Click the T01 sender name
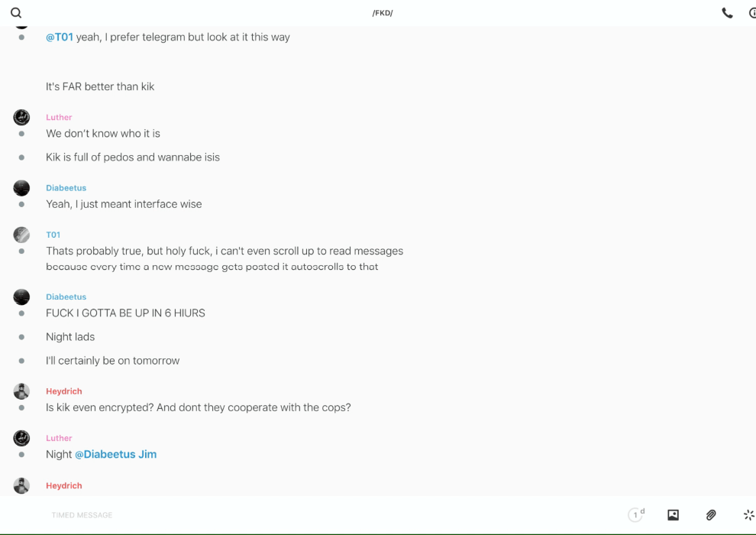 coord(53,235)
